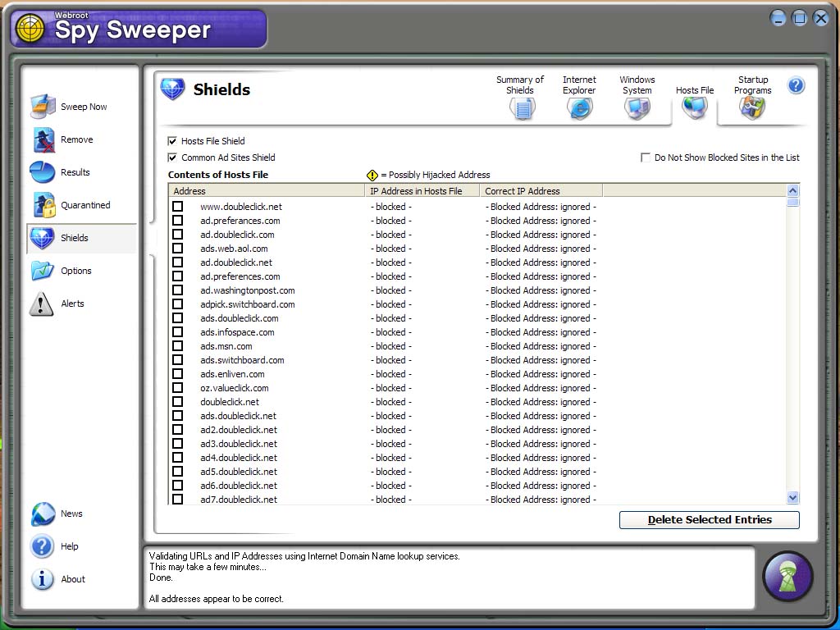Click the hosts list scroll up arrow

(793, 190)
